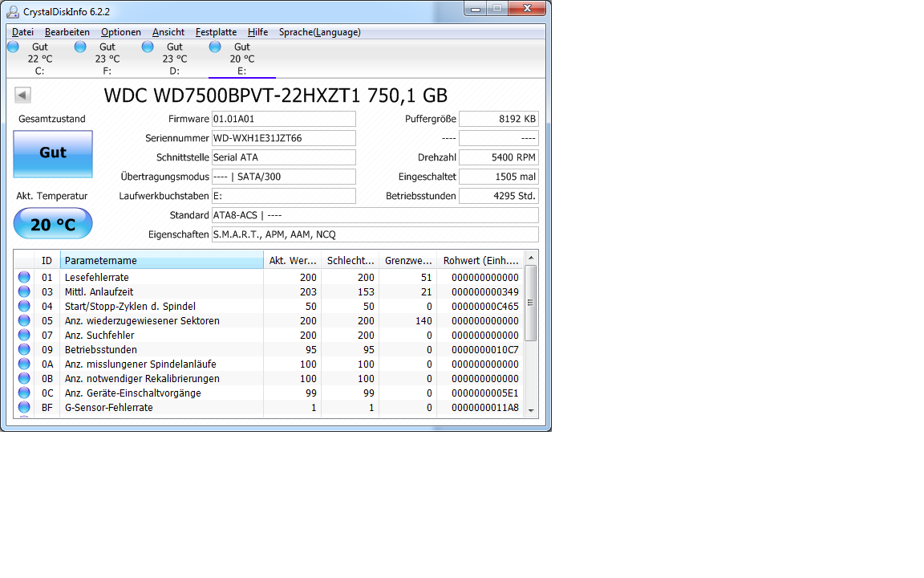The height and width of the screenshot is (578, 924).
Task: Click status icon for Betriebsstunden attribute row
Action: 24,349
